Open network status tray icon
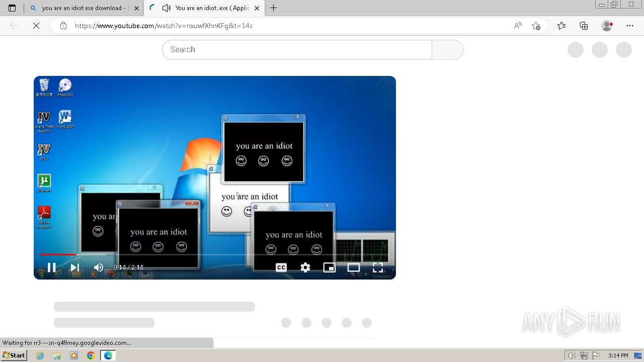 tap(584, 355)
